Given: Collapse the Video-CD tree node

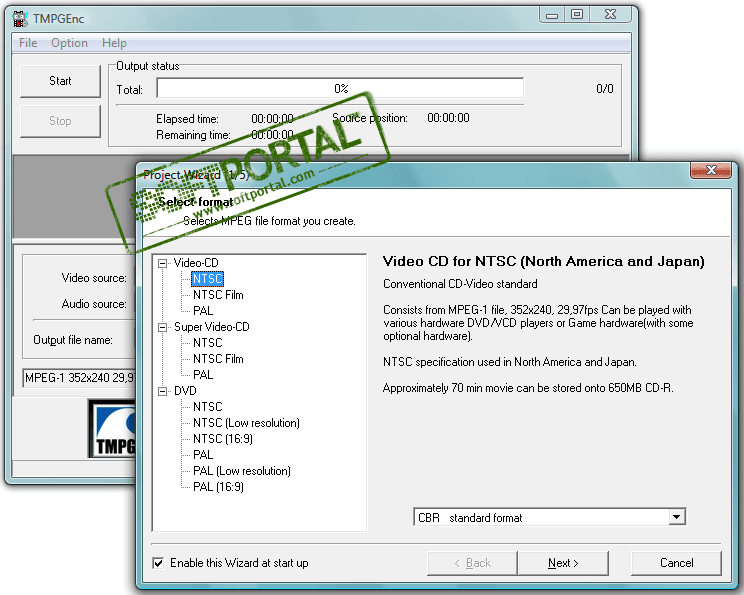Looking at the screenshot, I should click(x=163, y=263).
